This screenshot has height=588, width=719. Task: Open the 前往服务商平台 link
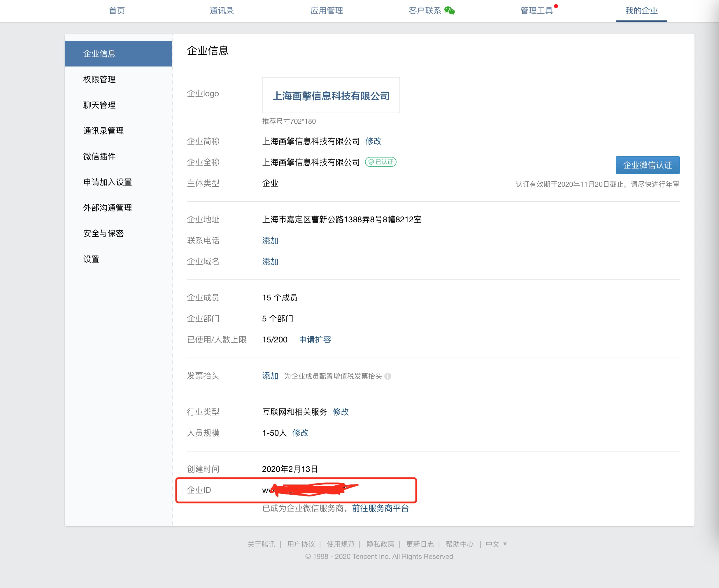click(380, 508)
